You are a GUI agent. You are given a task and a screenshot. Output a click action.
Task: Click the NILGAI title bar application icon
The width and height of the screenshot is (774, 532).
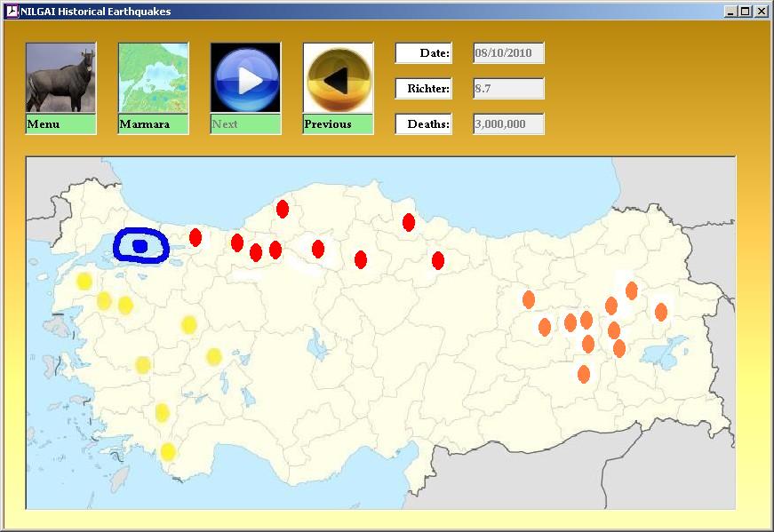[12, 12]
